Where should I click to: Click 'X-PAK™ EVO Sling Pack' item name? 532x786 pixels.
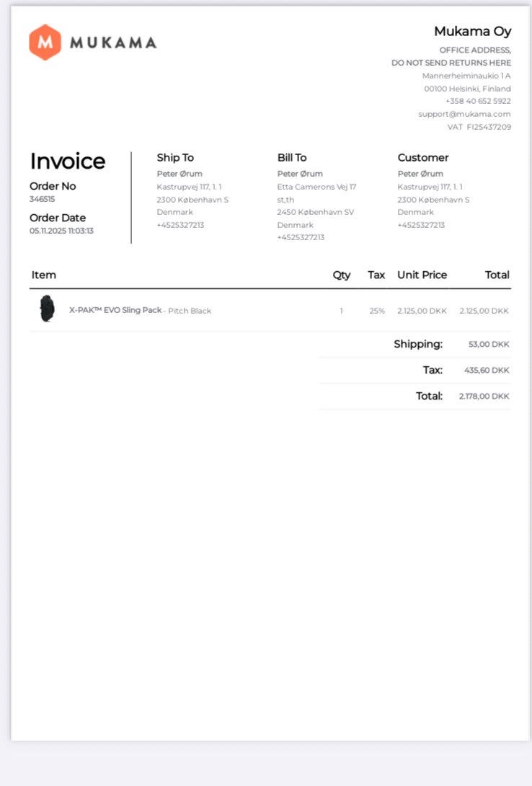pos(115,310)
